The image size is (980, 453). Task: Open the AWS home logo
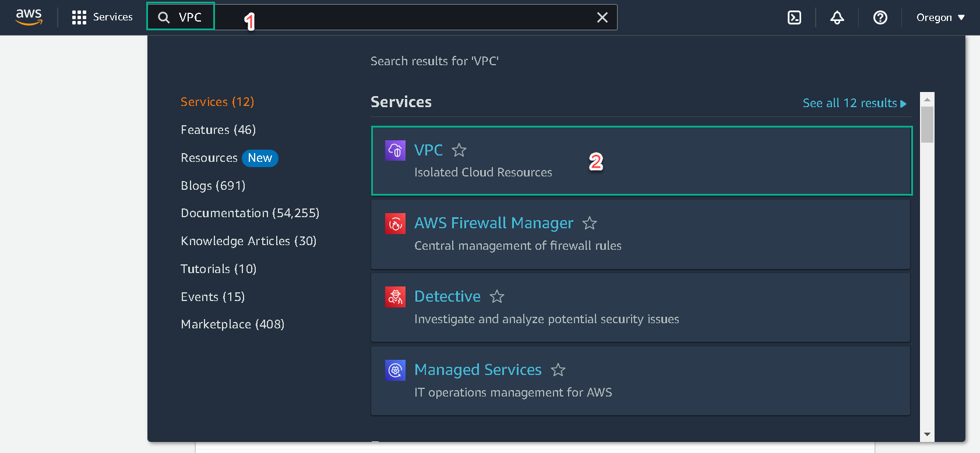tap(29, 17)
